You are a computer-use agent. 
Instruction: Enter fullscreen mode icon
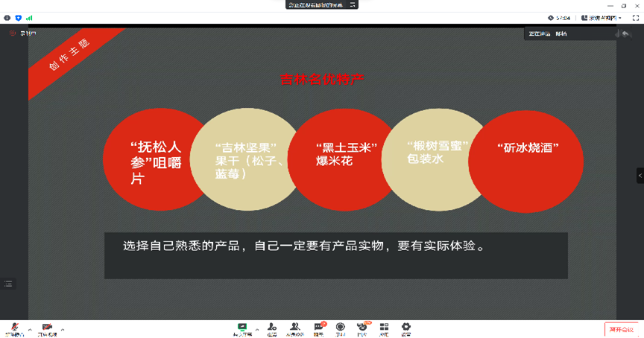coord(635,18)
